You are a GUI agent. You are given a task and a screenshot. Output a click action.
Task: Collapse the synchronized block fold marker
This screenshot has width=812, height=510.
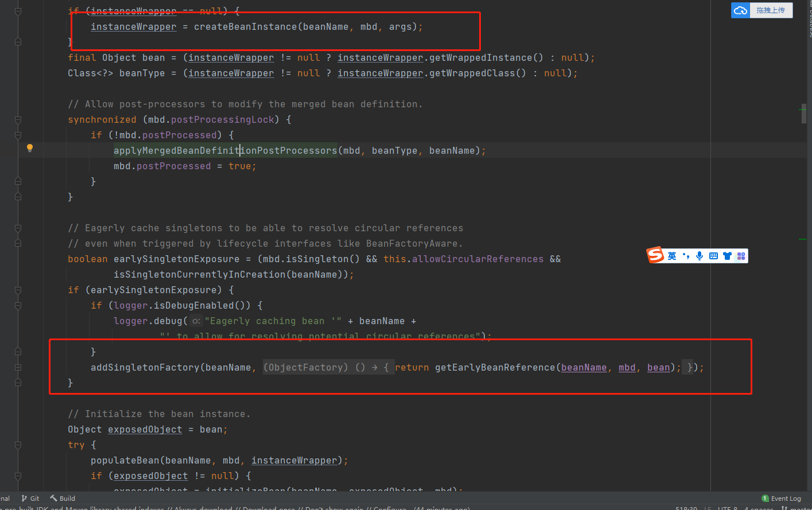18,120
